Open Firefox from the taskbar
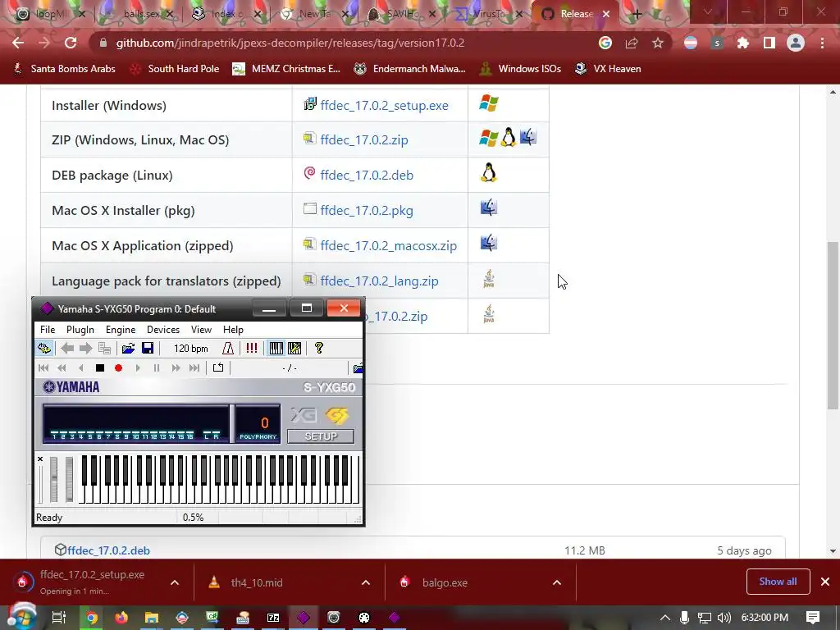Image resolution: width=840 pixels, height=630 pixels. coord(121,618)
